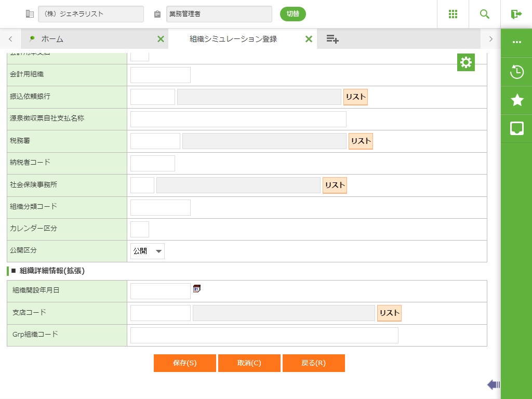Click the 切替 switch button
532x399 pixels.
[x=293, y=14]
